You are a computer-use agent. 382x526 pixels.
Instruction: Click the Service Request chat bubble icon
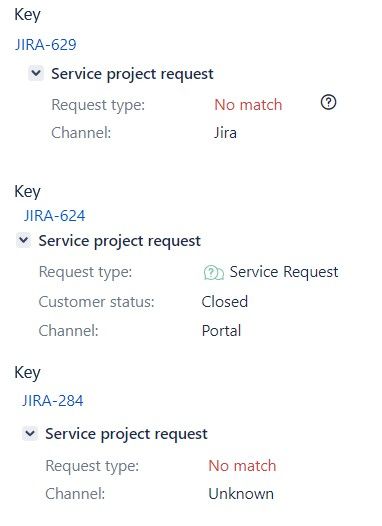[214, 272]
